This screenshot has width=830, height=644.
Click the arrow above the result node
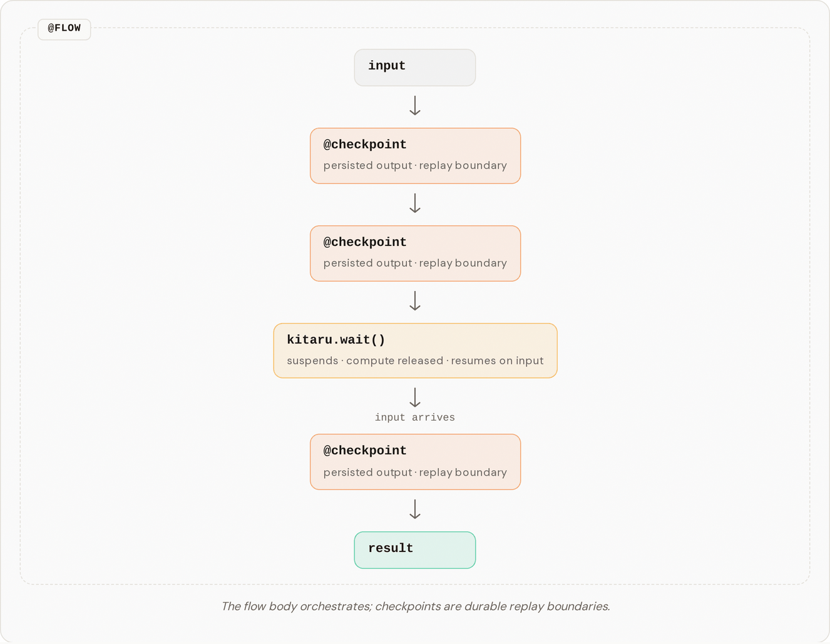(415, 509)
